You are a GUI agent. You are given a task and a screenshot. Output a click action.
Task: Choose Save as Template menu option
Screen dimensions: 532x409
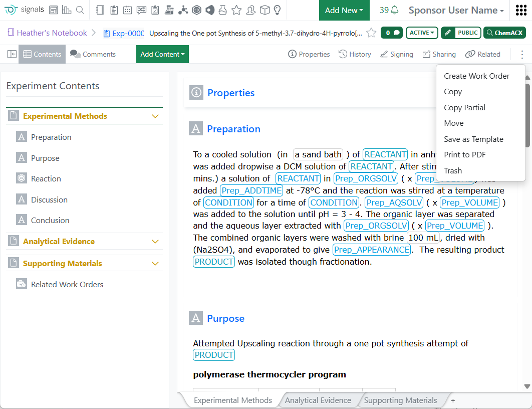473,139
